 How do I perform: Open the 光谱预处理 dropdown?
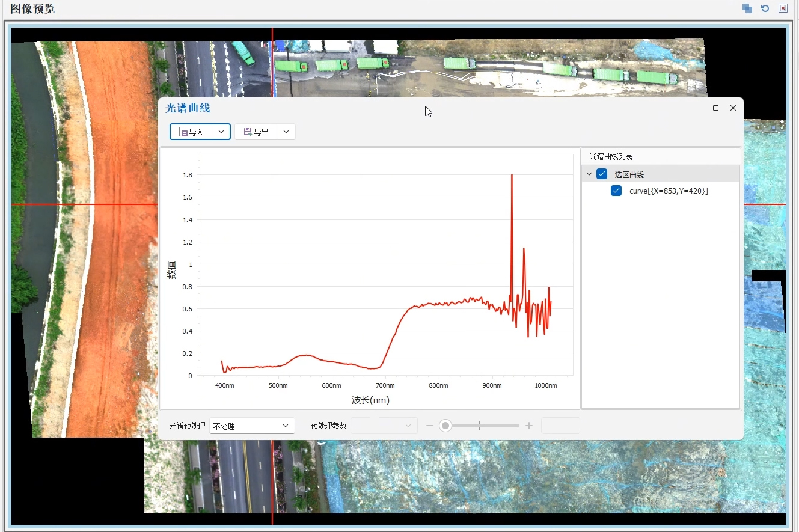[x=252, y=426]
